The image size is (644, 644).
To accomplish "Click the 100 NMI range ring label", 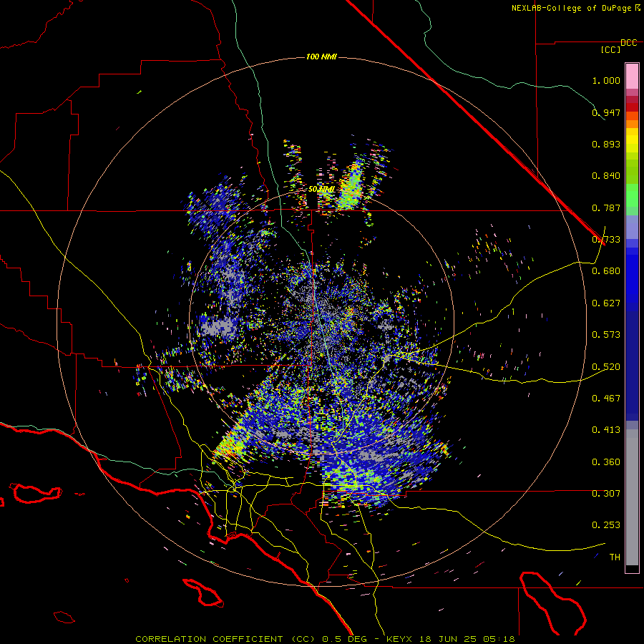I will pyautogui.click(x=321, y=57).
